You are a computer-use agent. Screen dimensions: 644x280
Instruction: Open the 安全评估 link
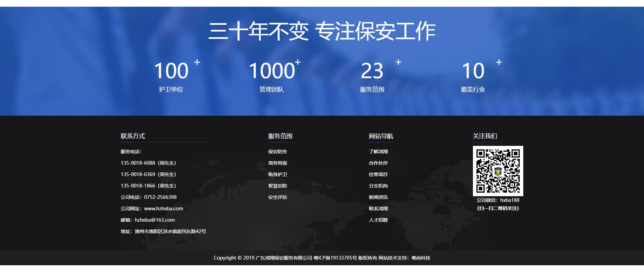[277, 197]
